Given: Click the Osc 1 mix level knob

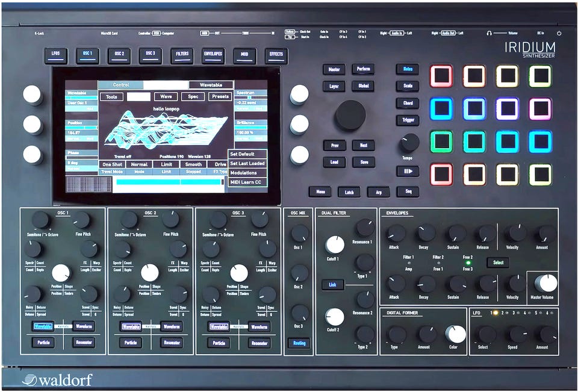Looking at the screenshot, I should pyautogui.click(x=300, y=234).
